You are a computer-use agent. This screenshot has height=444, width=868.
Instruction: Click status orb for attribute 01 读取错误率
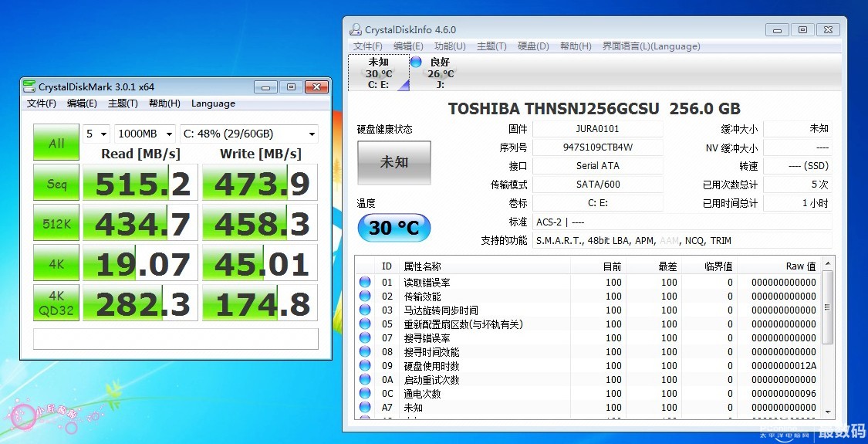pos(365,282)
